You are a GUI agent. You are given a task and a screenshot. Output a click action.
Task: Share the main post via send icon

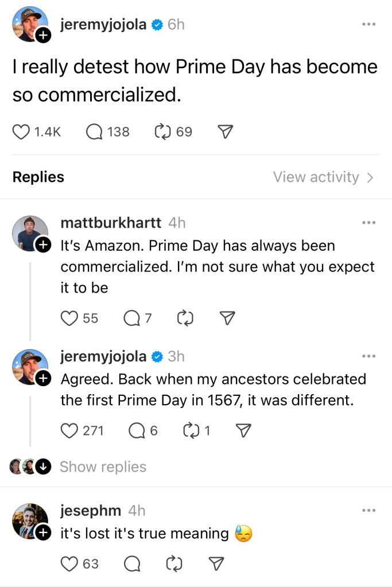click(226, 132)
